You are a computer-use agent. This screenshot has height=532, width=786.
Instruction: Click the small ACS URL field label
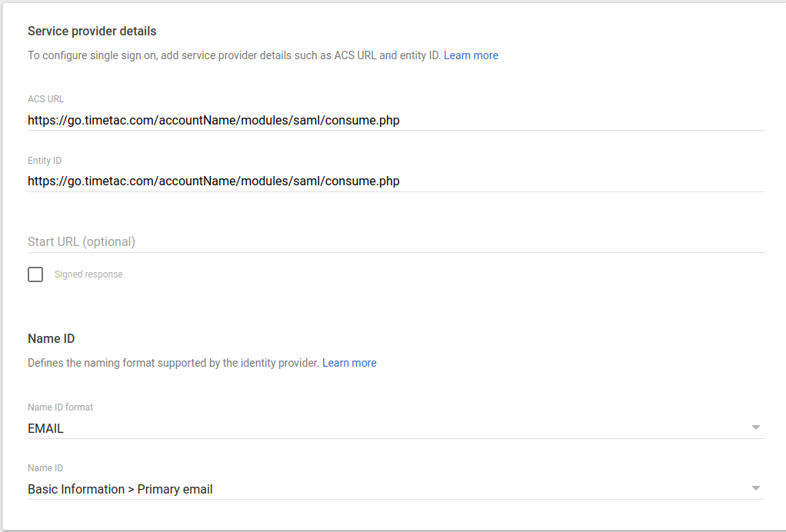tap(45, 99)
